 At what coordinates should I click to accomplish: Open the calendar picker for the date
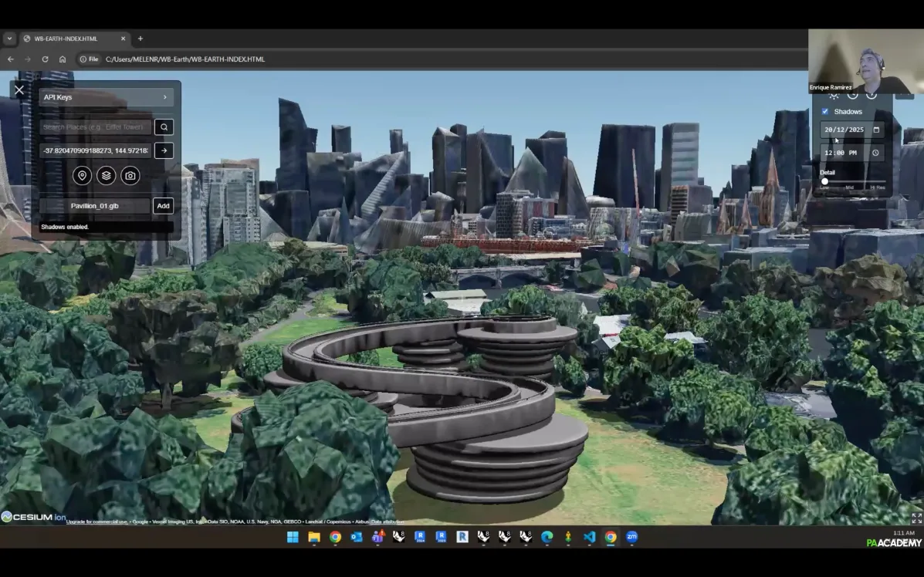click(876, 130)
